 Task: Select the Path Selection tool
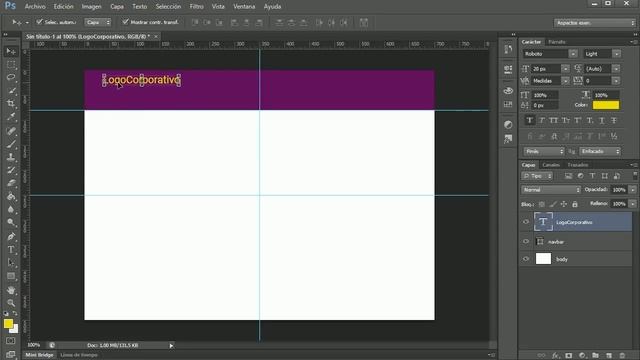tap(11, 263)
